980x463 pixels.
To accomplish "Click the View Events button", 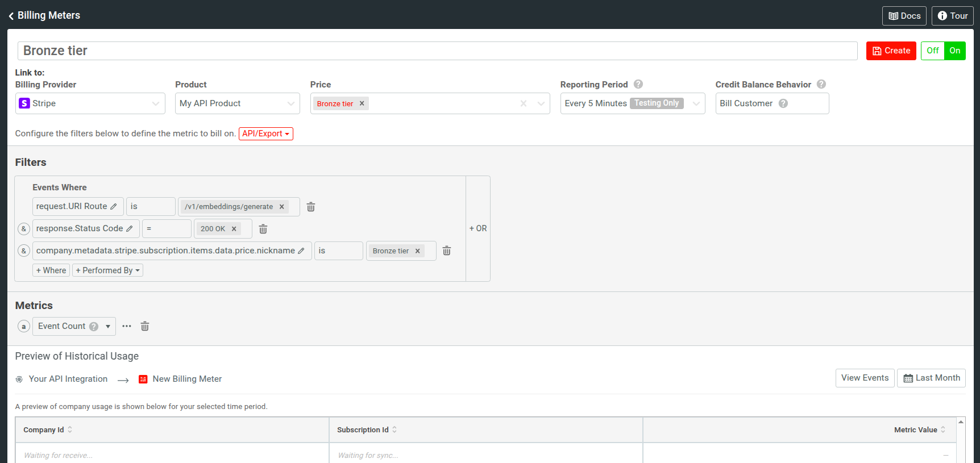I will click(865, 378).
